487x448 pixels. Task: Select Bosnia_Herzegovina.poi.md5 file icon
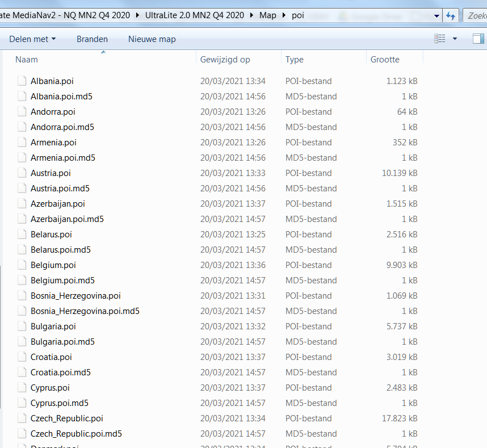point(22,311)
